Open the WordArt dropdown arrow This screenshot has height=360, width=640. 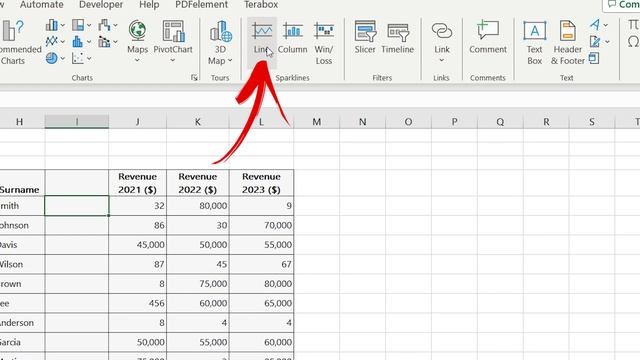tap(606, 25)
